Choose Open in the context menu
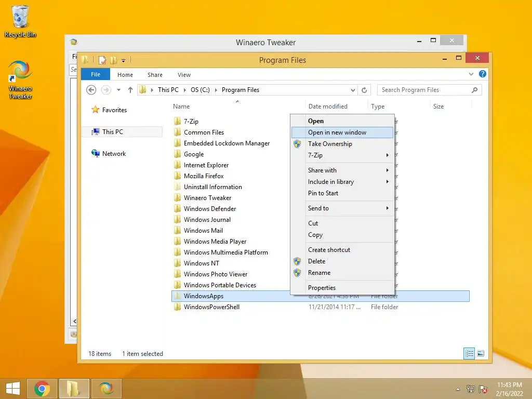 [x=342, y=121]
